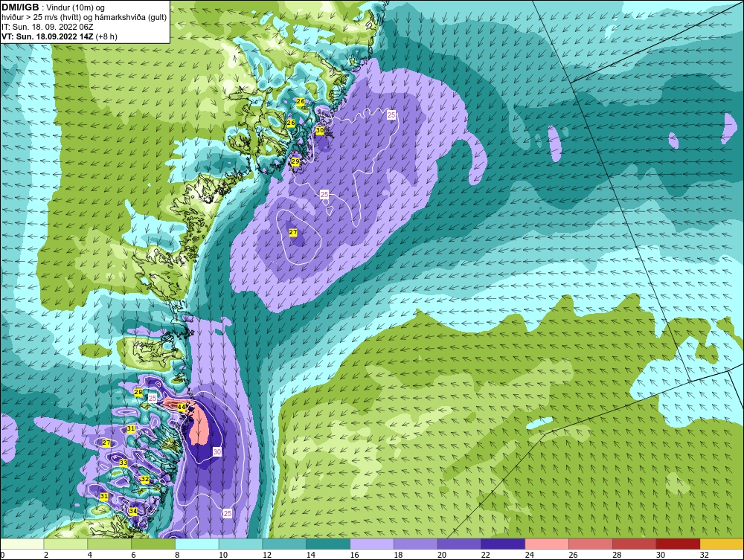Click the 'IT: Sun. 18. 09. 2022 06Z' line
744x560 pixels.
[48, 27]
